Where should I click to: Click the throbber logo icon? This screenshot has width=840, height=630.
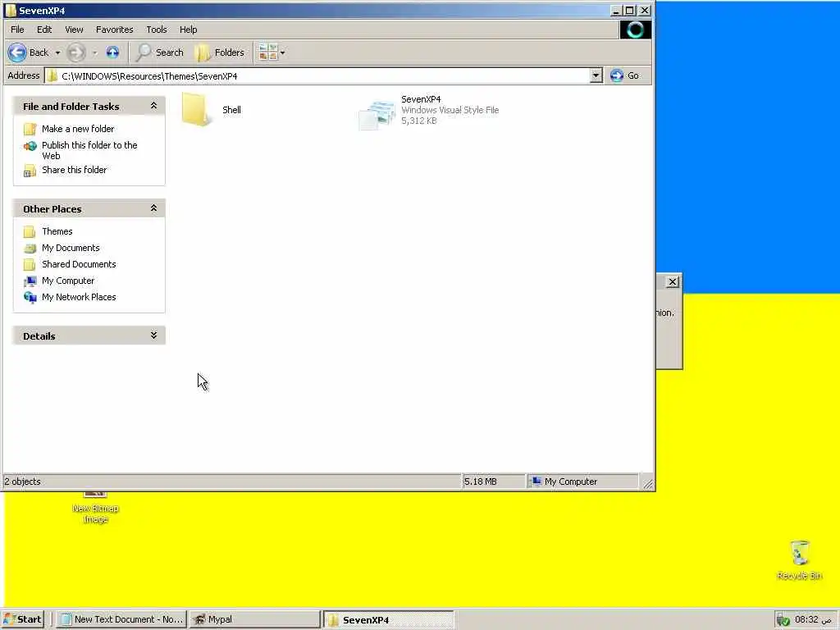(x=636, y=30)
